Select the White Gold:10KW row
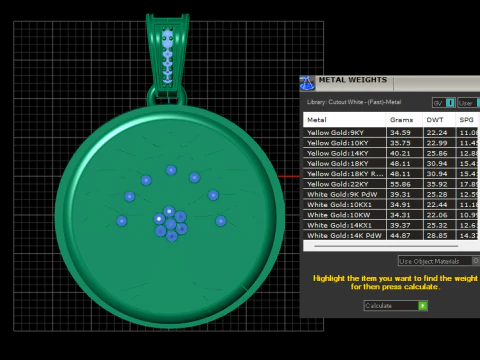This screenshot has width=480, height=360. point(390,215)
